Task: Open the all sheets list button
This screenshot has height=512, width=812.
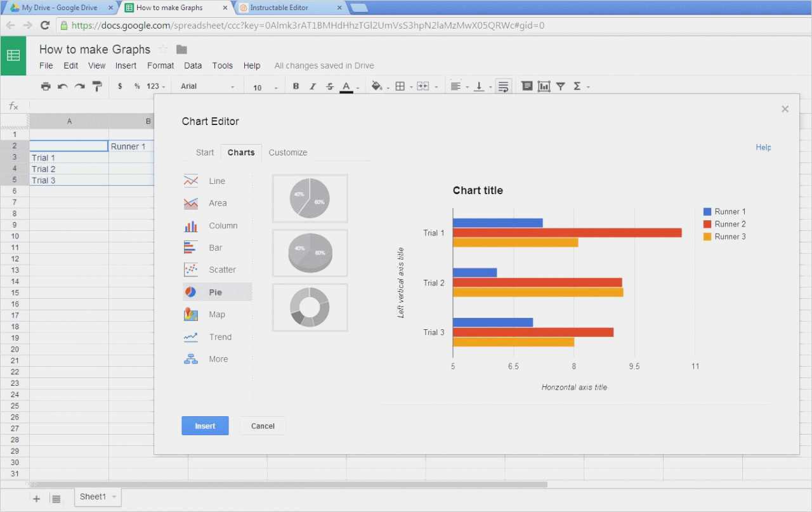Action: coord(56,499)
